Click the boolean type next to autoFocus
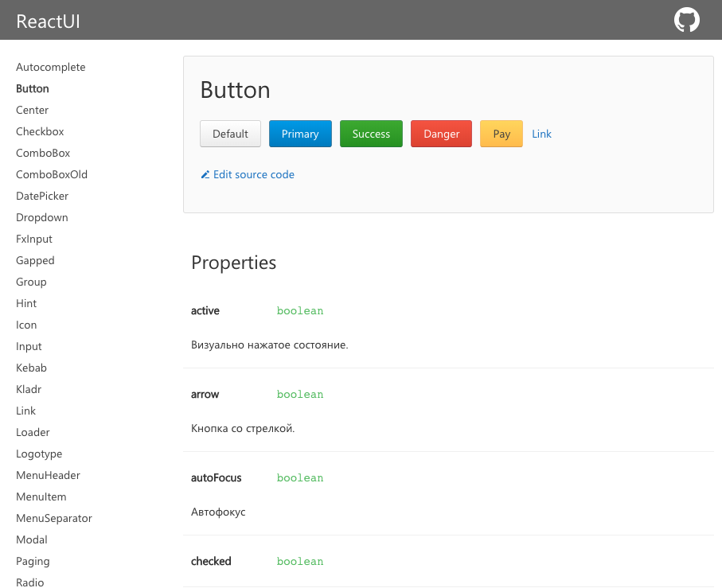Viewport: 722px width, 588px height. click(300, 478)
